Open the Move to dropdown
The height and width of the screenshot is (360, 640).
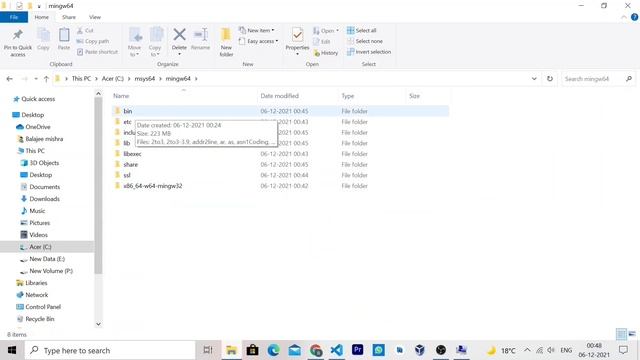pyautogui.click(x=135, y=42)
